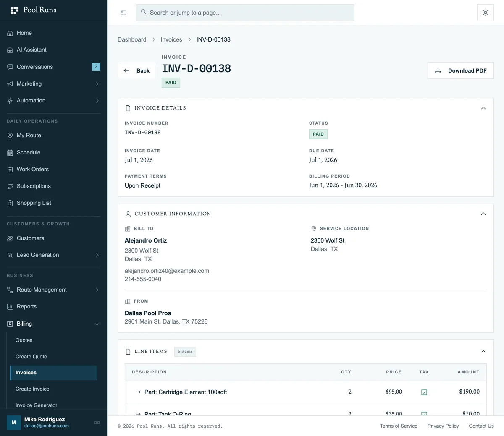504x436 pixels.
Task: Open the Privacy Policy link
Action: tap(443, 426)
